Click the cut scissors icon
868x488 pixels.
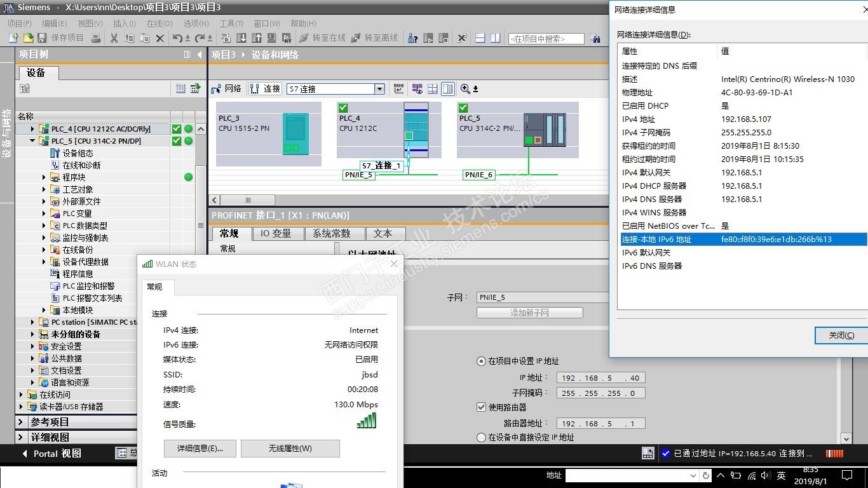point(114,38)
